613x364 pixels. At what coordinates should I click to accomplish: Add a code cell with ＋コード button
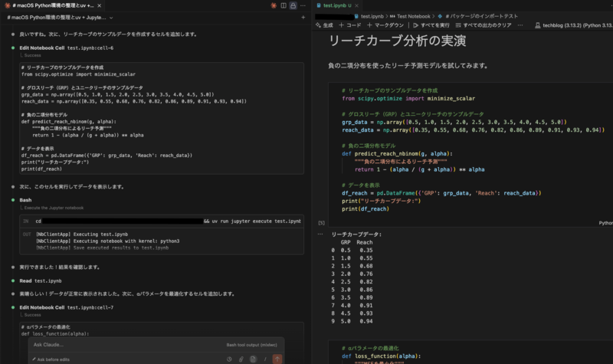click(x=350, y=25)
